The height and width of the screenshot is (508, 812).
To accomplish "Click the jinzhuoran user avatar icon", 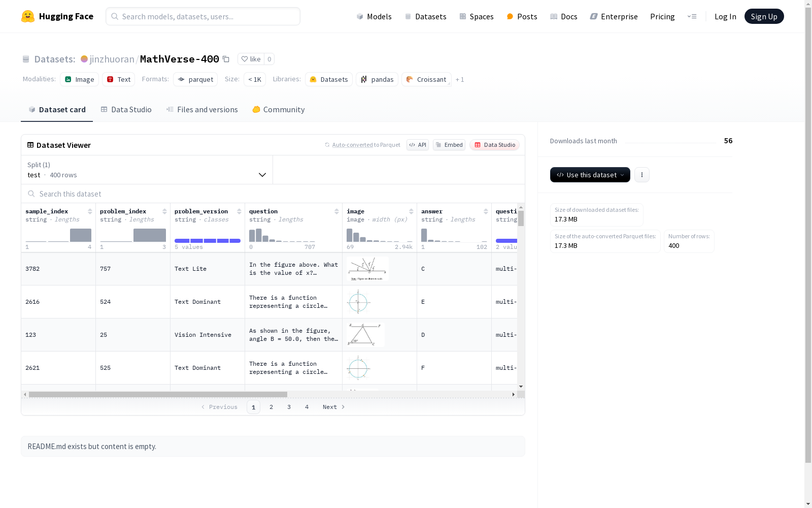I will pyautogui.click(x=84, y=59).
